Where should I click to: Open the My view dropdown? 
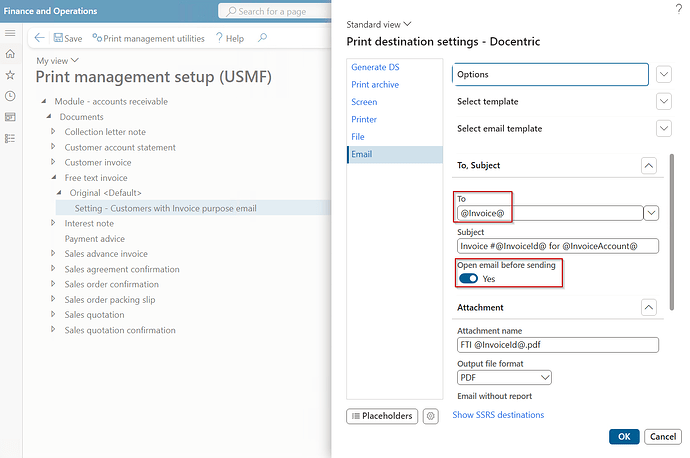coord(57,61)
